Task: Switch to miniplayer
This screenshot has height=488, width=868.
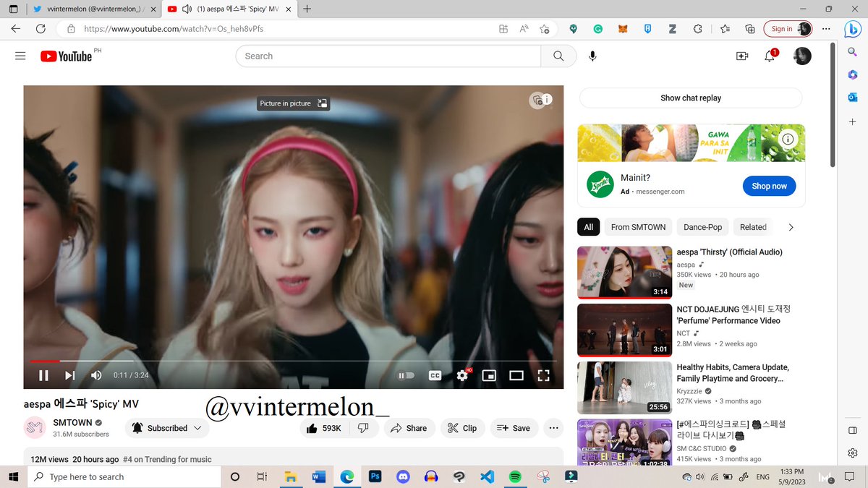Action: (489, 375)
